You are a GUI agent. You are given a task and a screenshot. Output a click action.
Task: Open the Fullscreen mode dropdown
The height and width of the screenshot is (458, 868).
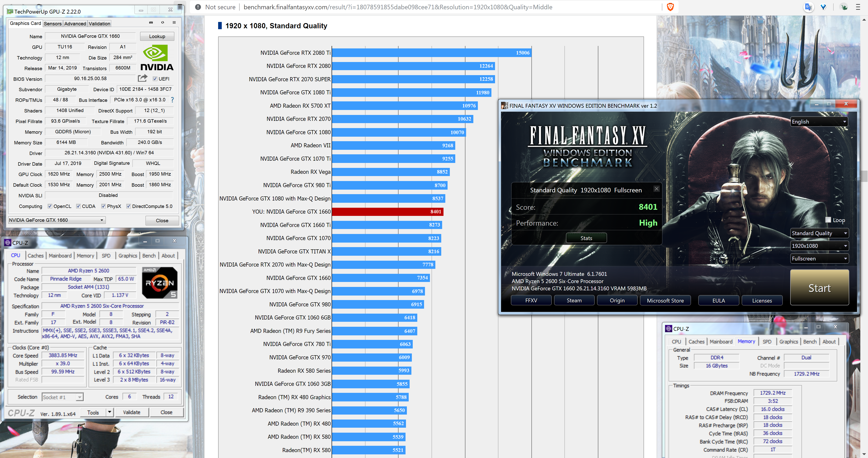(x=819, y=259)
